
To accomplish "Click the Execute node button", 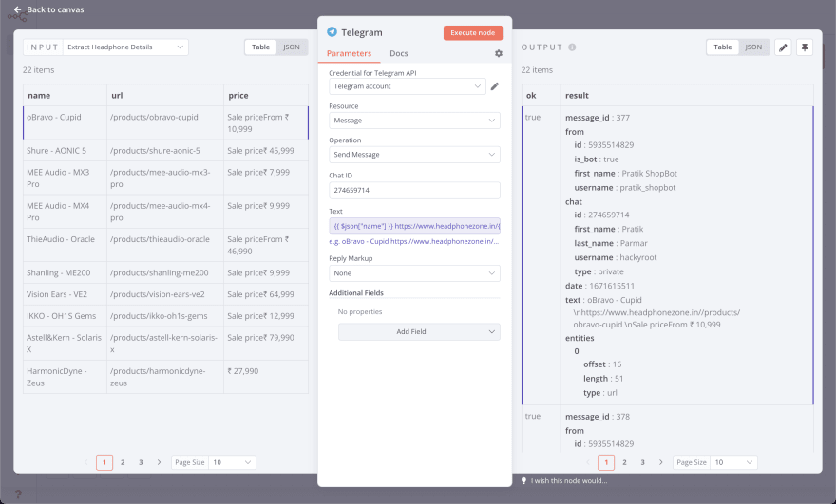I will [473, 32].
